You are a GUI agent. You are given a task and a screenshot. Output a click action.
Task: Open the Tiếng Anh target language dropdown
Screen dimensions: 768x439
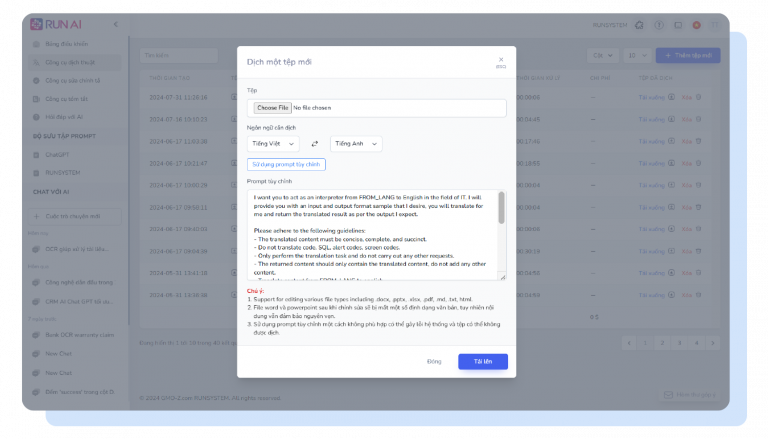[356, 144]
